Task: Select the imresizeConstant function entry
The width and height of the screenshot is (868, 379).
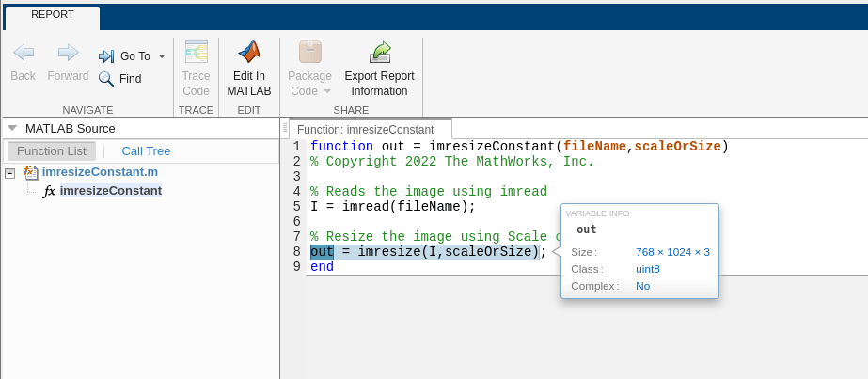Action: [110, 191]
